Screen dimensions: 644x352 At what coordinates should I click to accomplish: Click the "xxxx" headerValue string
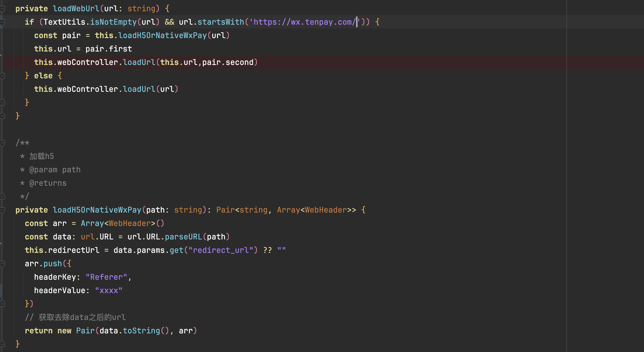point(109,291)
